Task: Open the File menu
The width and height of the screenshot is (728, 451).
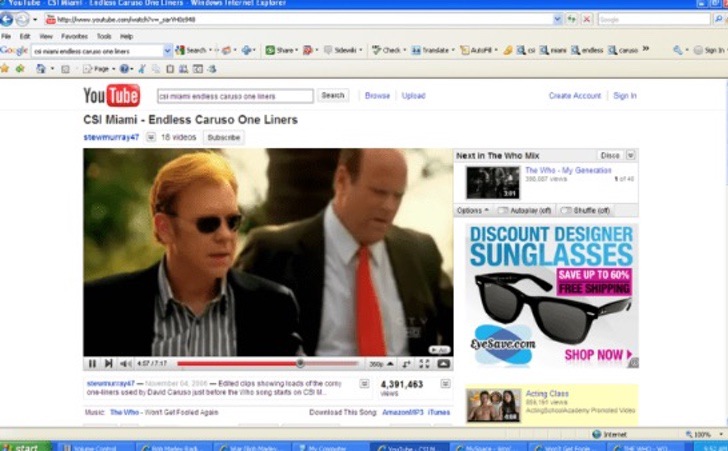Action: point(6,36)
